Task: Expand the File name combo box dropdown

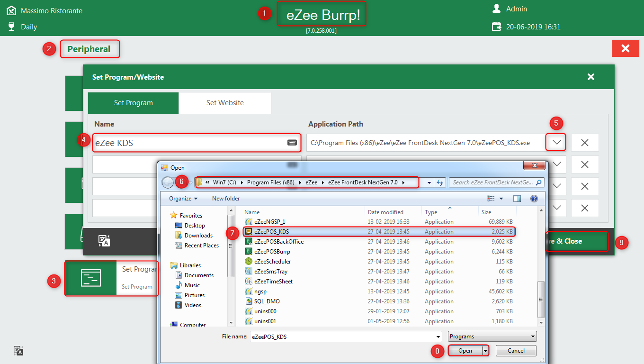Action: coord(438,337)
